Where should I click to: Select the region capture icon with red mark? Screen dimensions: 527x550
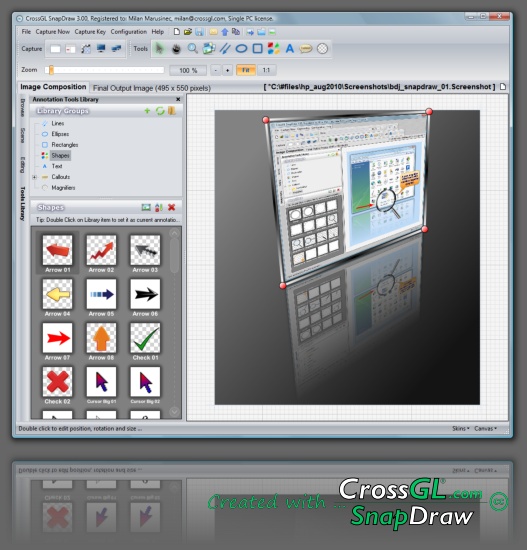pos(71,49)
